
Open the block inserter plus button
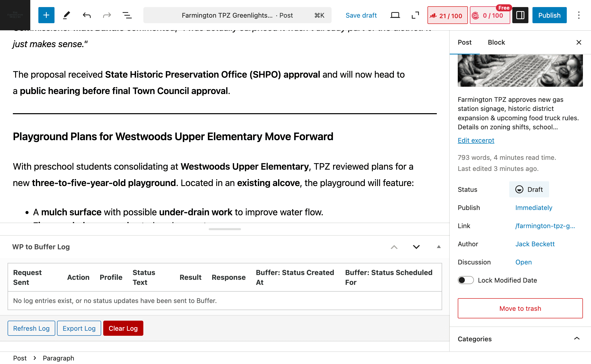pyautogui.click(x=46, y=15)
